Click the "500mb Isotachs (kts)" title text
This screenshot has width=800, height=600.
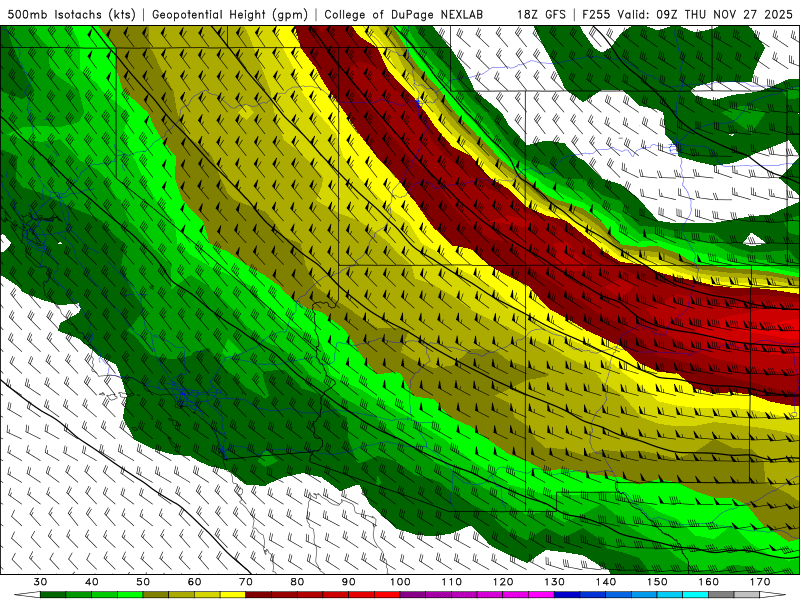[71, 14]
